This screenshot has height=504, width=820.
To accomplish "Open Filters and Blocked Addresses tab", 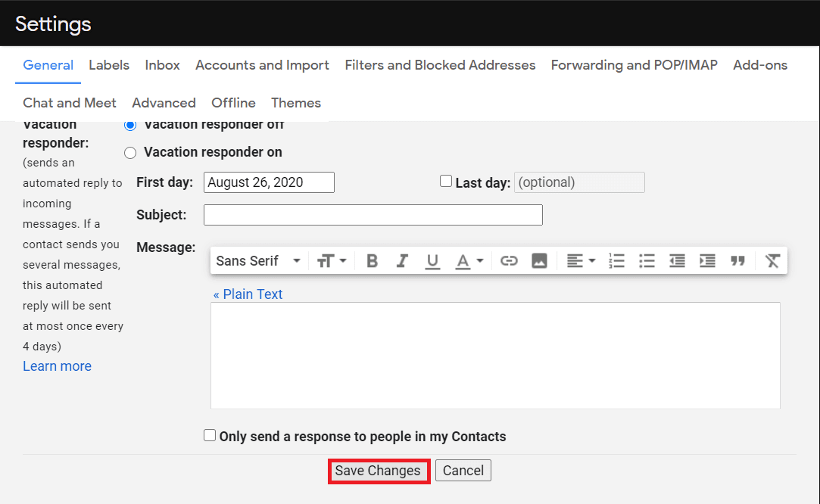I will coord(440,65).
